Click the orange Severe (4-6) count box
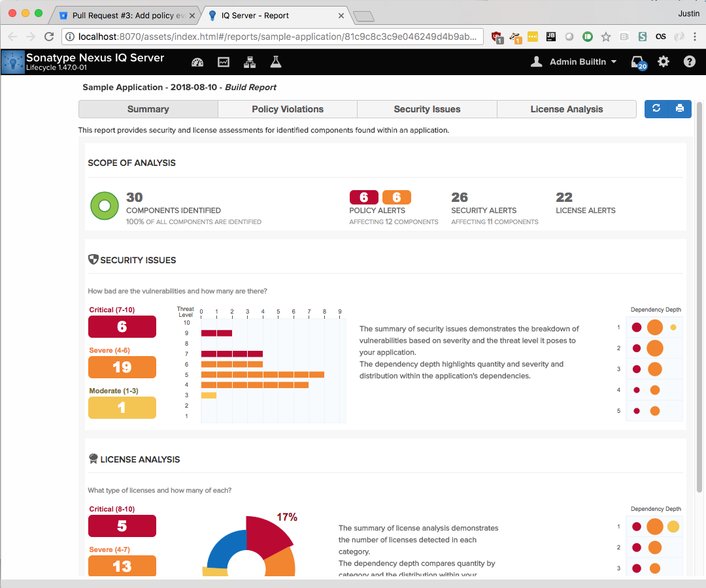The width and height of the screenshot is (706, 588). point(122,367)
